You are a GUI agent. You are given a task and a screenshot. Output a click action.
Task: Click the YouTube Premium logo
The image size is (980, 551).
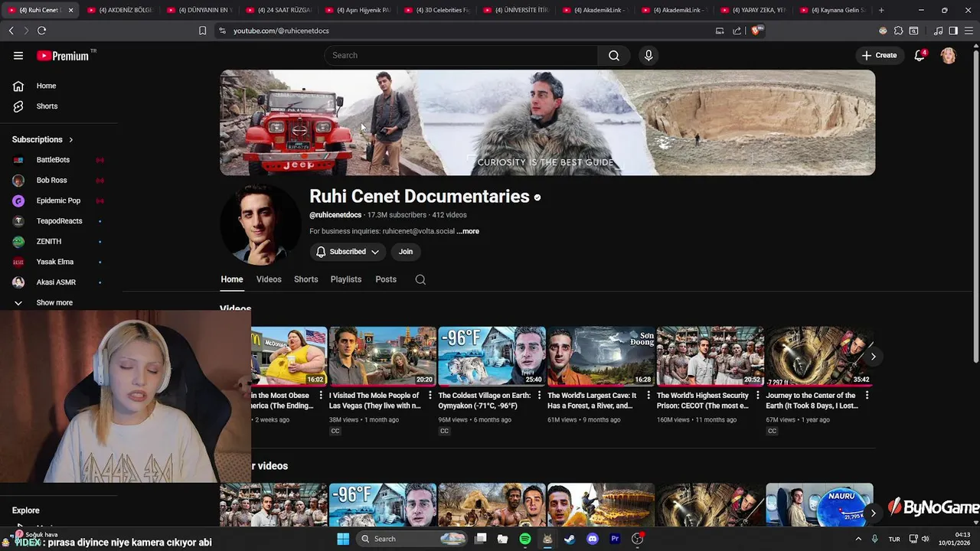tap(63, 56)
